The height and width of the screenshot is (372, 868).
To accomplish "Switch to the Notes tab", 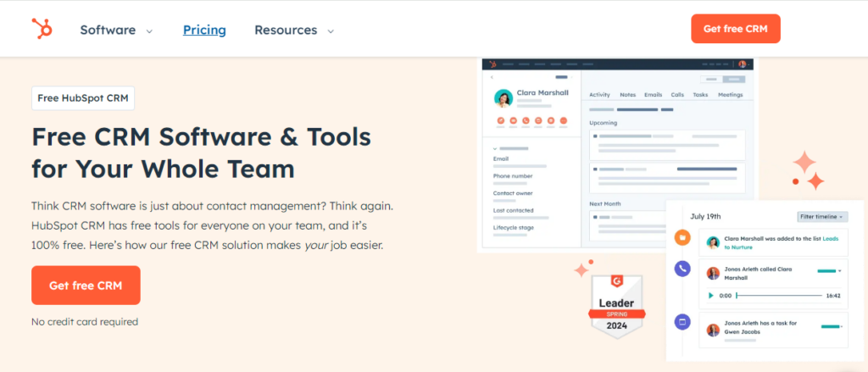I will (627, 95).
